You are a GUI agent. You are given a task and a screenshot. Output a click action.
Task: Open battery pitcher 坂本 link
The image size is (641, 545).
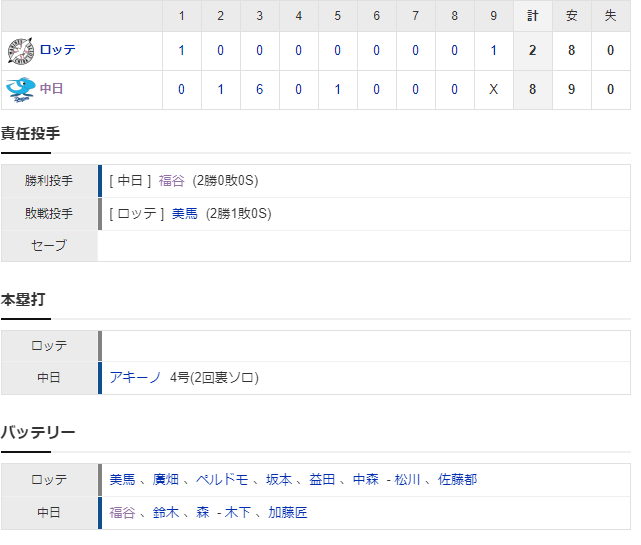pyautogui.click(x=279, y=480)
